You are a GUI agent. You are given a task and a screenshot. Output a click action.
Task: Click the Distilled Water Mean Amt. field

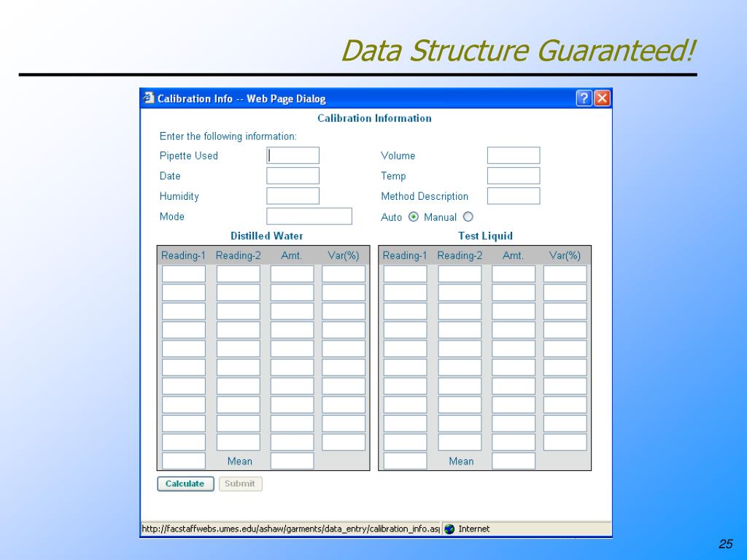click(x=292, y=461)
